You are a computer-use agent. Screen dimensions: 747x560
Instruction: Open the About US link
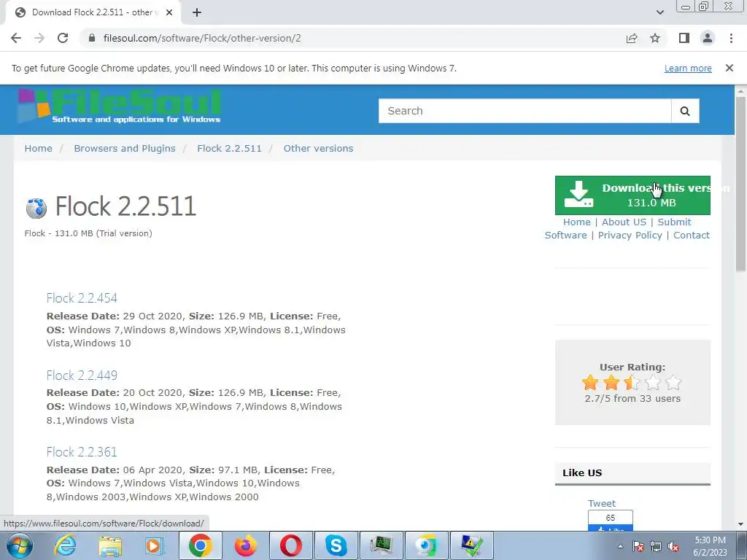coord(624,222)
